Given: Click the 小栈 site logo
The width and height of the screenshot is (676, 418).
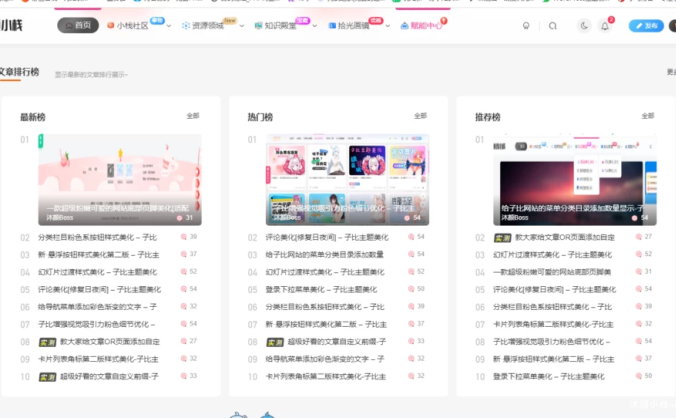Looking at the screenshot, I should tap(11, 25).
